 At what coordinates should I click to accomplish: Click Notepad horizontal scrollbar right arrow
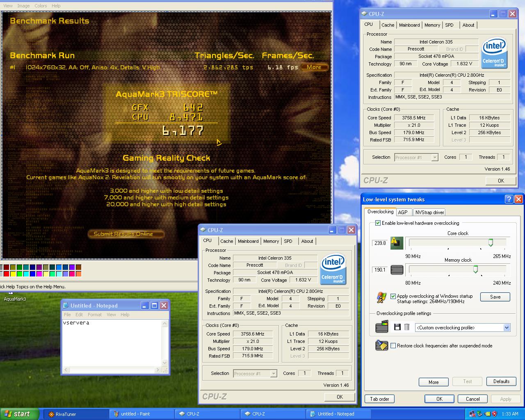(x=158, y=370)
